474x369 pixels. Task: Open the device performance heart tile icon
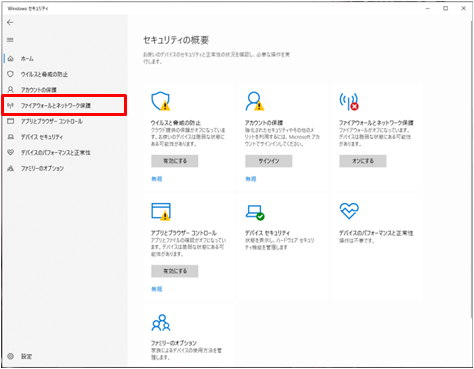(x=349, y=211)
